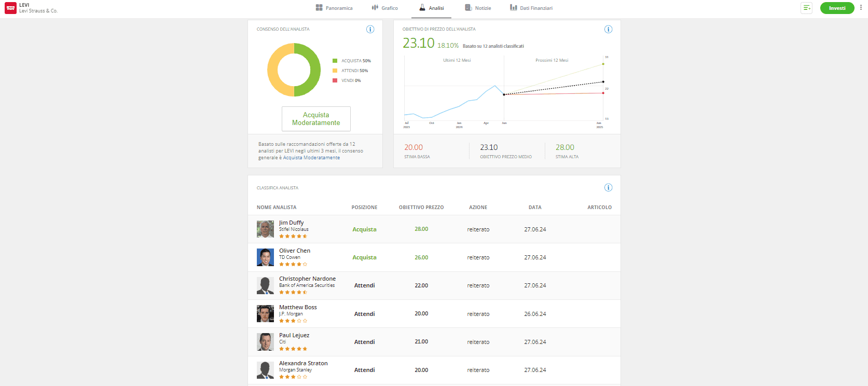Click the LEVI stock logo icon
The image size is (868, 386).
pyautogui.click(x=10, y=8)
